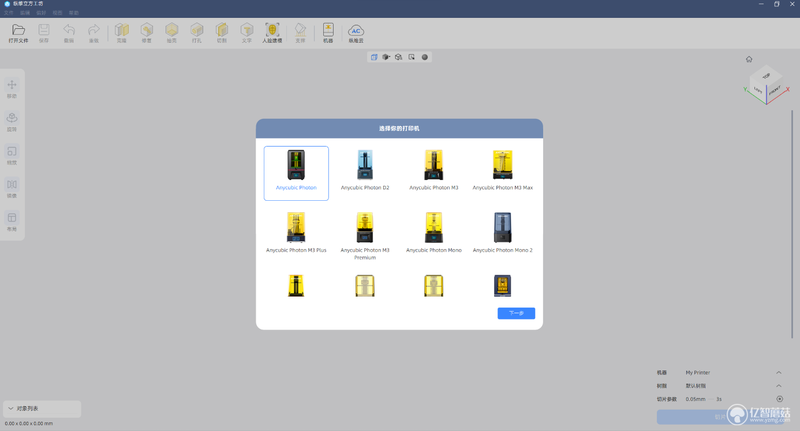Click the FRONT face of the view cube

tap(774, 91)
